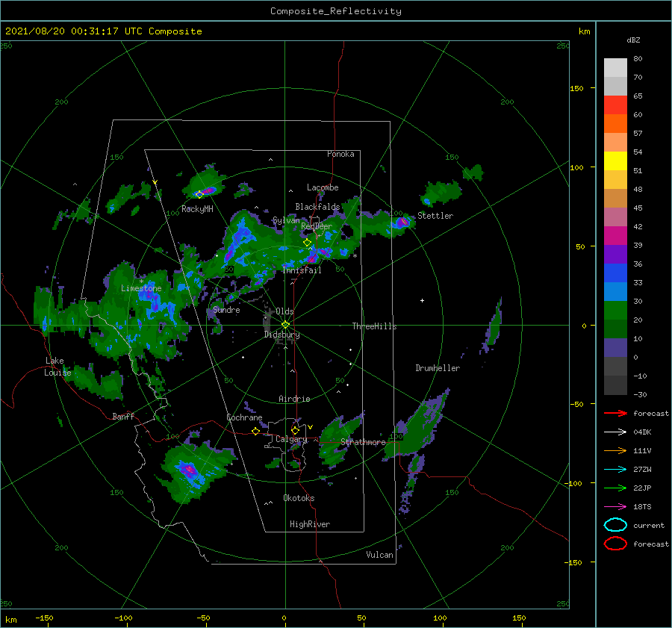Click the yellow diamond marker near Cochrane

coord(255,432)
